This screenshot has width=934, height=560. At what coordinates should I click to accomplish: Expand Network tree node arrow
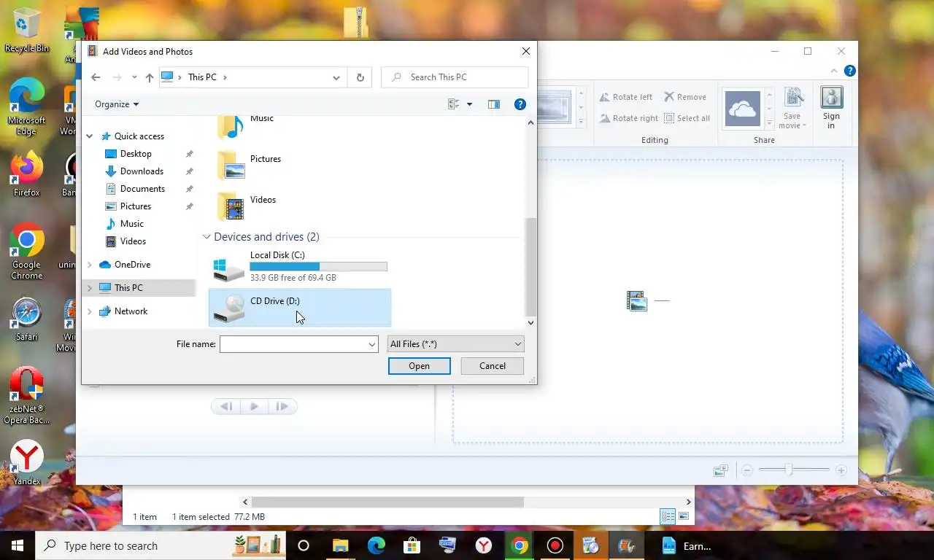tap(90, 311)
